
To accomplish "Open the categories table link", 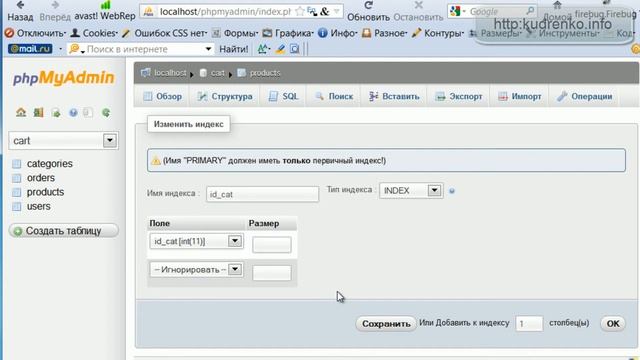I will point(50,164).
